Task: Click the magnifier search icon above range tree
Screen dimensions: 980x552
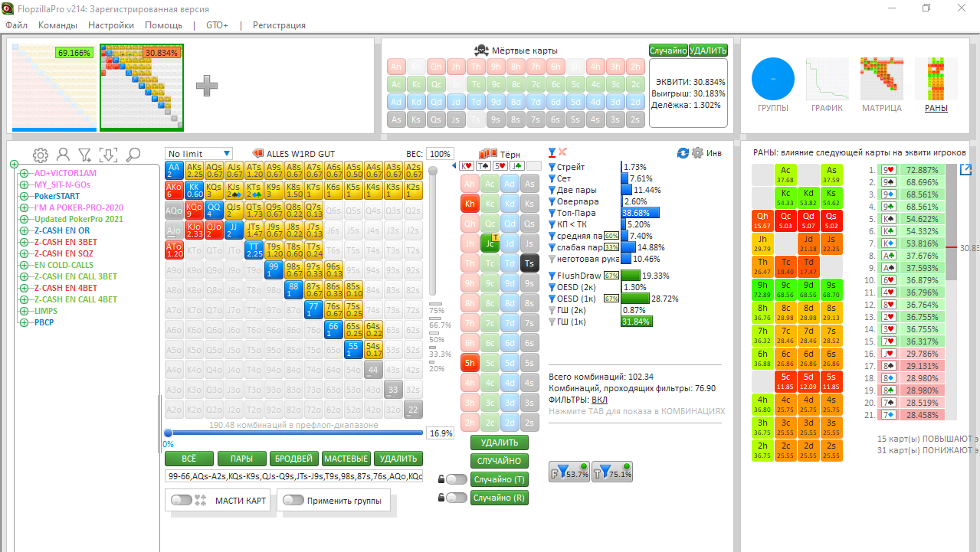Action: [133, 155]
